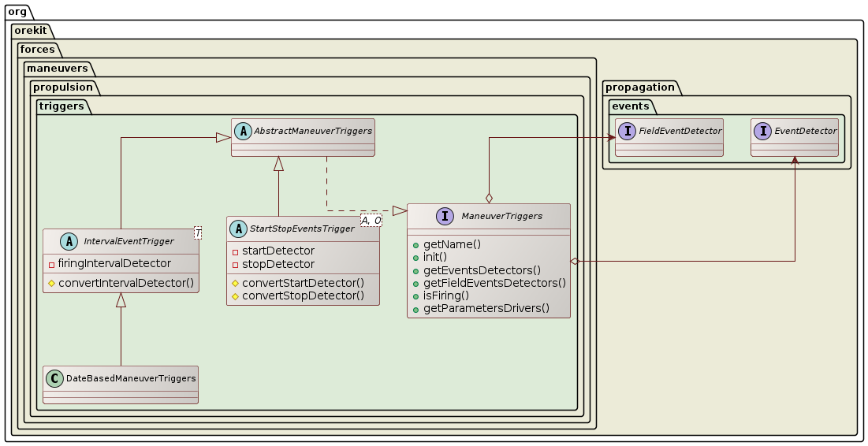
Task: Select the class 'C' icon of DateBasedManeuverTriggers
Action: tap(55, 378)
